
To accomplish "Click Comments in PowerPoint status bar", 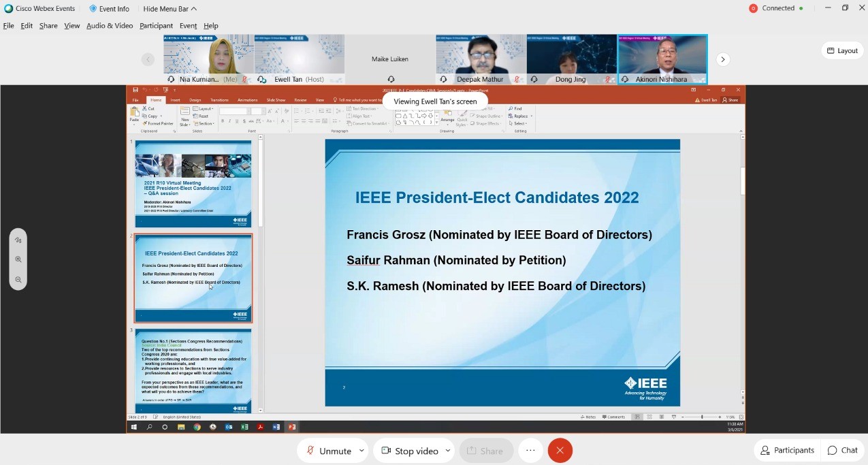I will pyautogui.click(x=614, y=417).
